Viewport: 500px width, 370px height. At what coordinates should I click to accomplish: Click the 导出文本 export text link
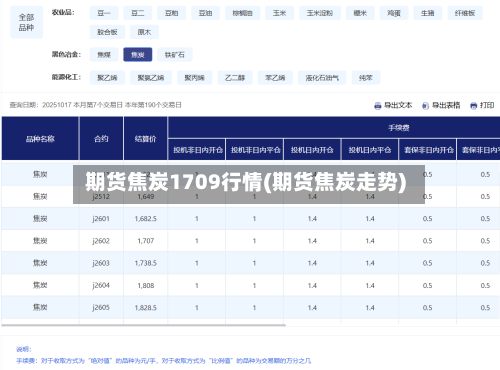click(398, 105)
